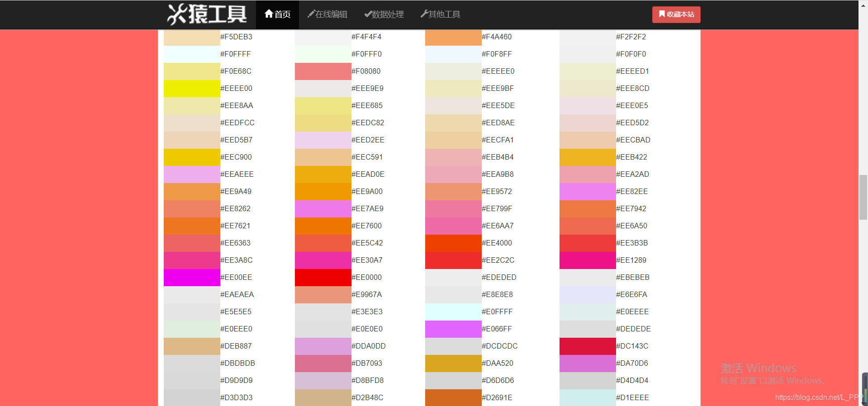Screen dimensions: 868x406
Task: Click the #F0F8FF hex text
Action: pos(497,54)
